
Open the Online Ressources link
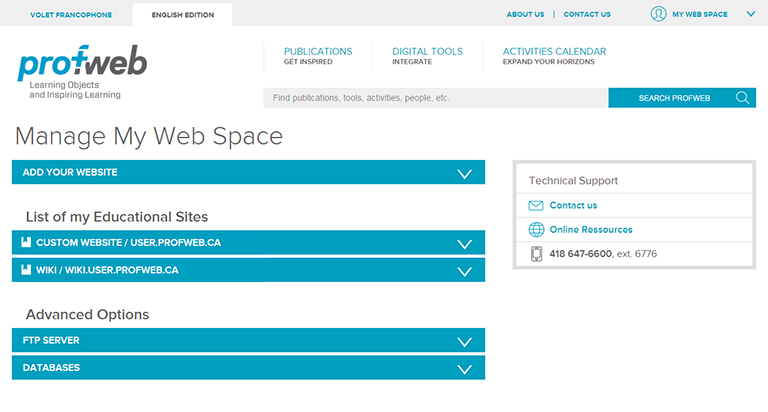pyautogui.click(x=591, y=229)
